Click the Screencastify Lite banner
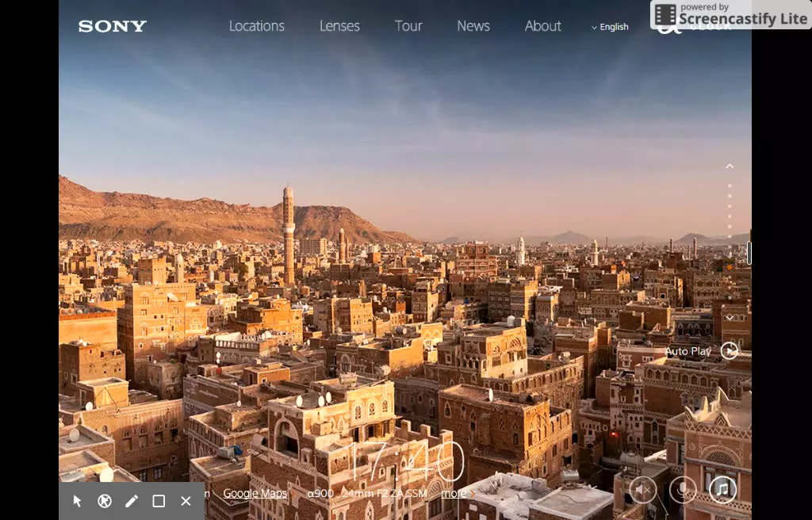 730,14
